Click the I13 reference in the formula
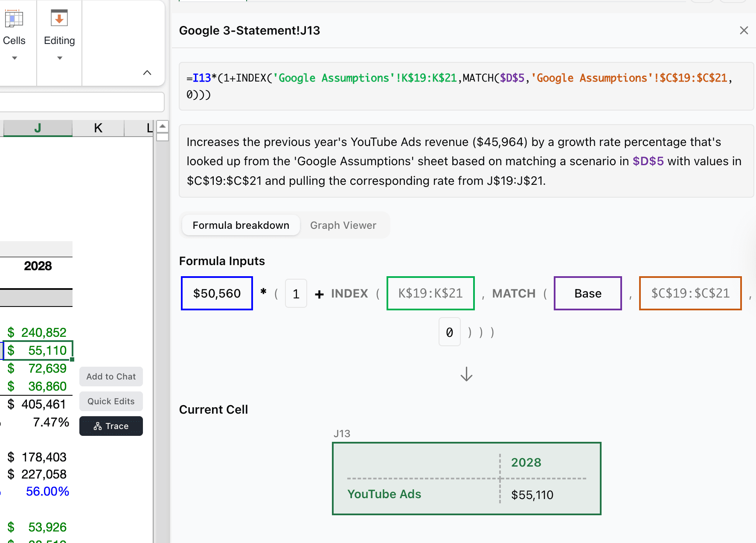The image size is (756, 543). tap(202, 78)
